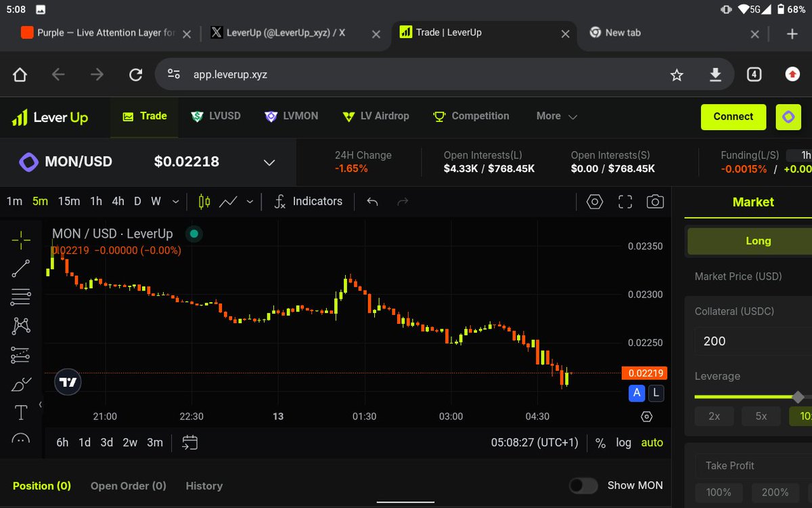The height and width of the screenshot is (508, 812).
Task: Undo the last chart action
Action: pos(372,201)
